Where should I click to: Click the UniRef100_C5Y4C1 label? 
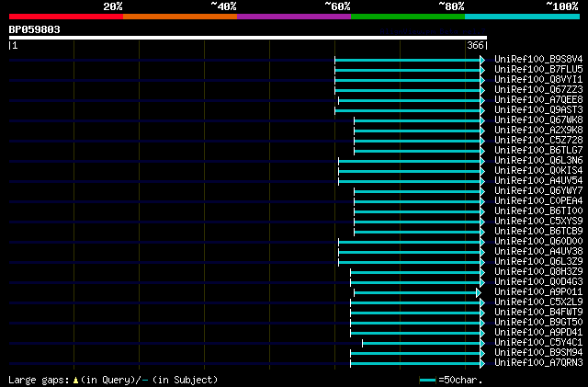[x=538, y=343]
